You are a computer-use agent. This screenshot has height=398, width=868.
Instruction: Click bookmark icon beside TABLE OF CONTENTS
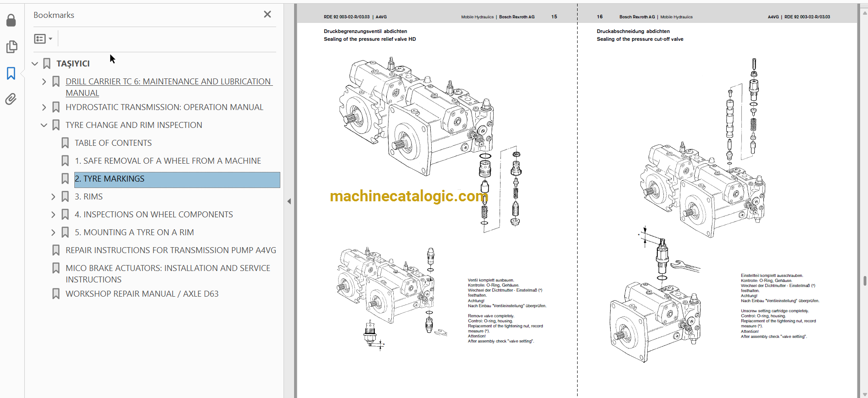(x=65, y=143)
